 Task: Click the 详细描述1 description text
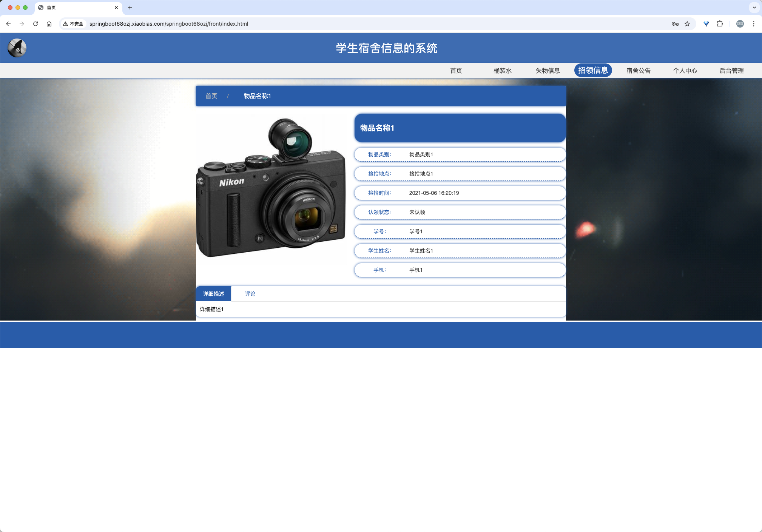[x=211, y=309]
